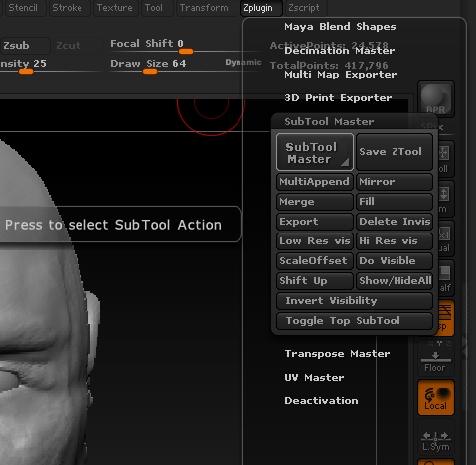Toggle the Zsub mode
This screenshot has width=476, height=465.
(x=25, y=46)
